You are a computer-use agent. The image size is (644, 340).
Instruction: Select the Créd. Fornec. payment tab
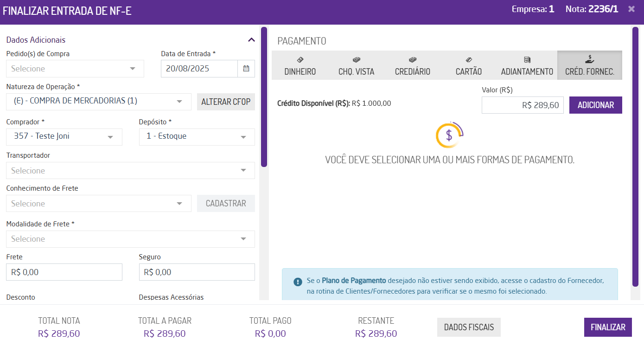point(590,65)
